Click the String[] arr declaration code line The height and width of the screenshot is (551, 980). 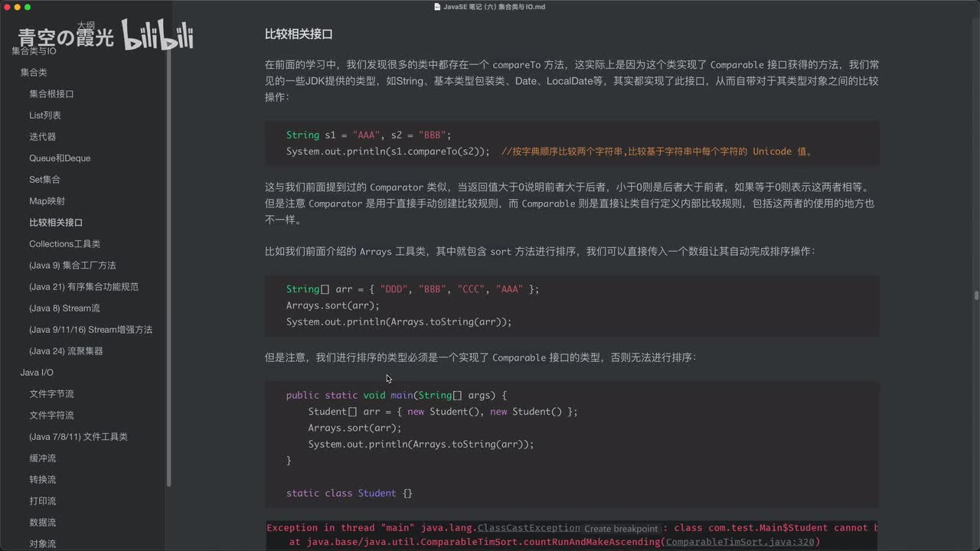click(x=413, y=289)
